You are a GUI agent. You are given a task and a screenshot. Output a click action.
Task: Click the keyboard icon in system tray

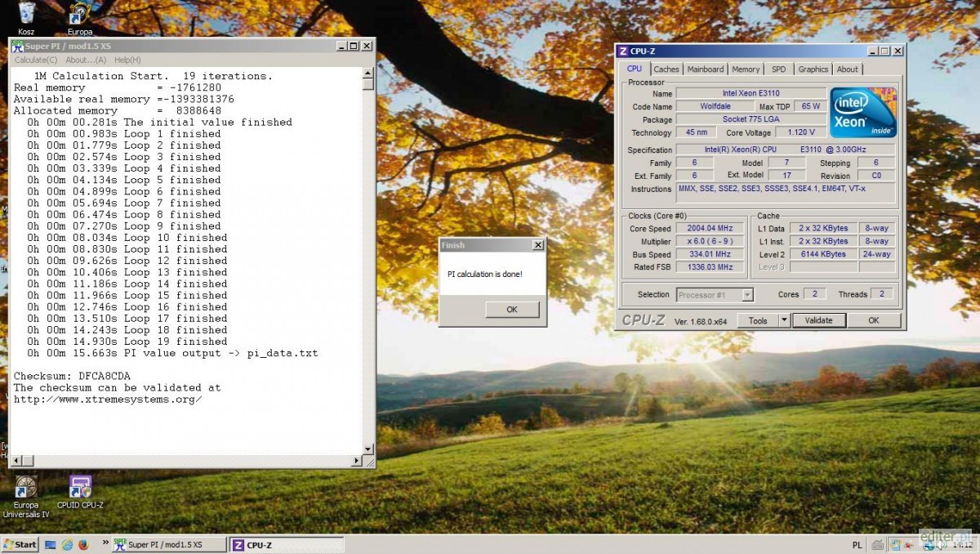coord(878,545)
